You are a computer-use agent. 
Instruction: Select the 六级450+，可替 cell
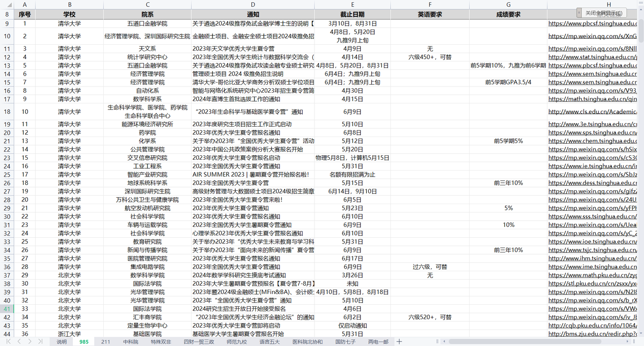click(430, 57)
